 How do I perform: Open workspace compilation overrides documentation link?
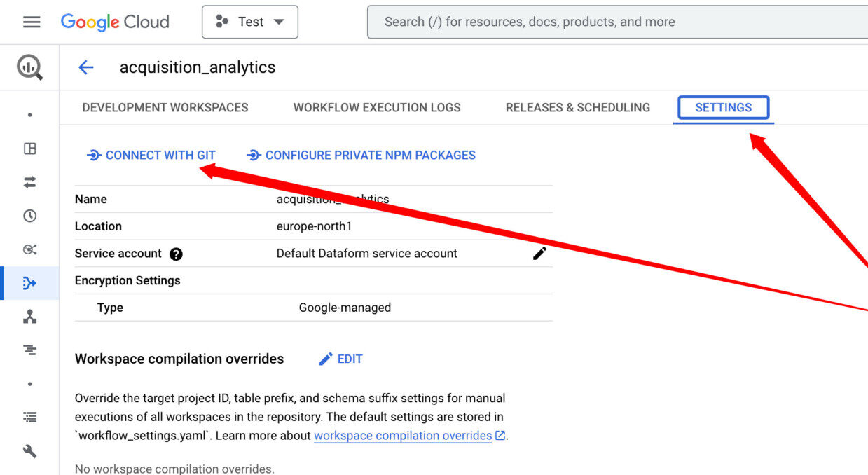(403, 436)
